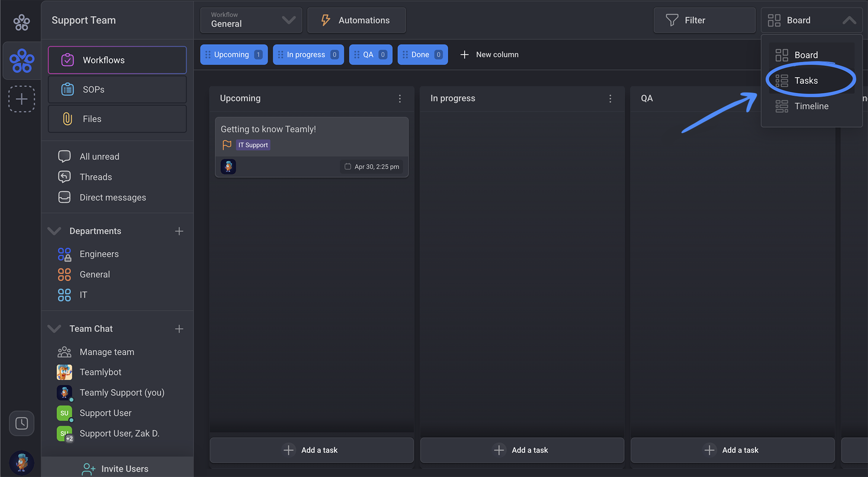Click the In progress column chip

click(308, 55)
